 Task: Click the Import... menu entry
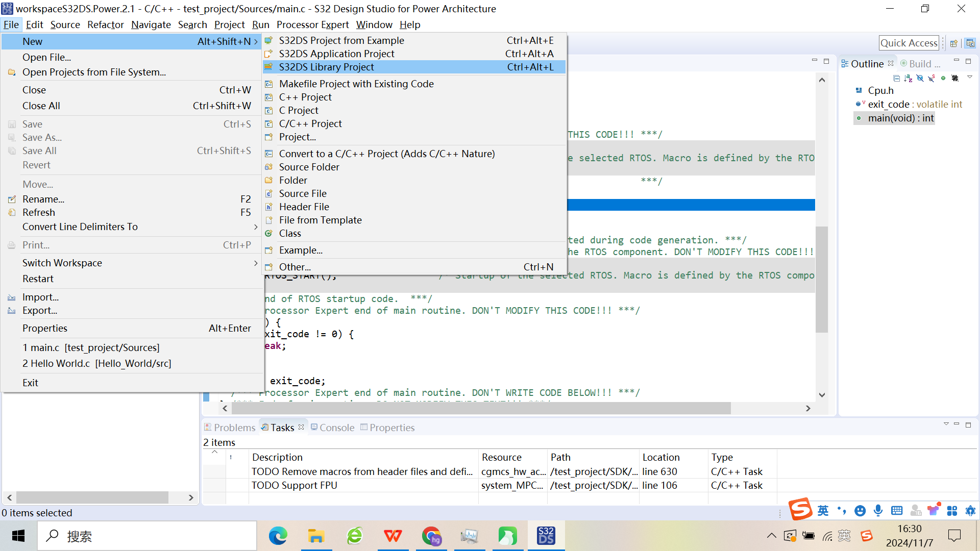click(40, 297)
